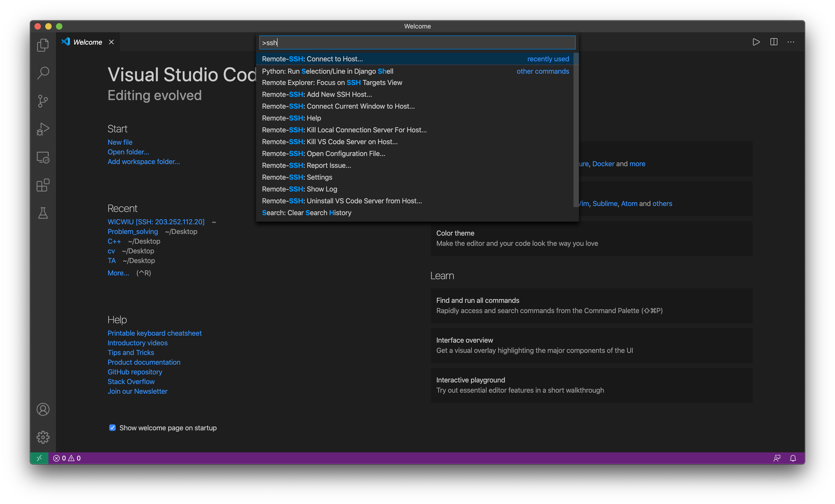835x504 pixels.
Task: Open Tips and Tricks link
Action: tap(131, 353)
